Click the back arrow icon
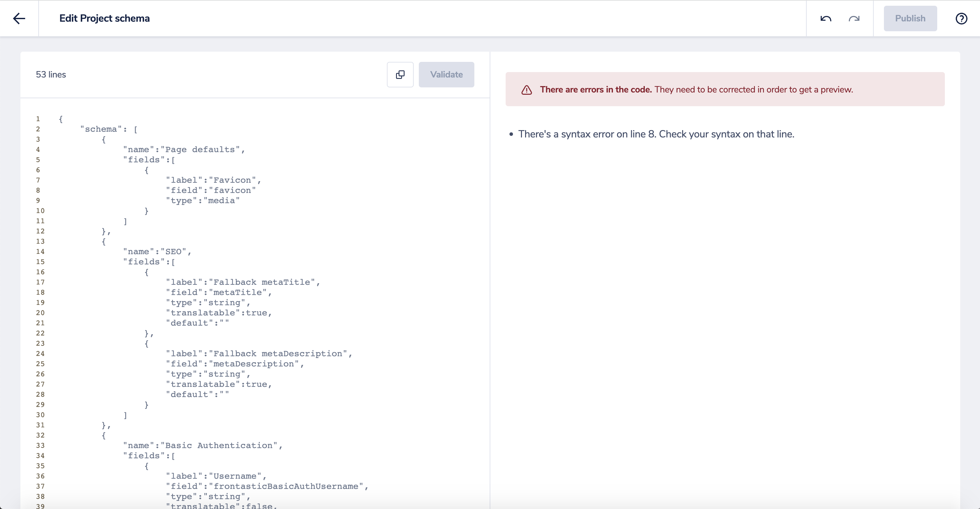This screenshot has height=509, width=980. coord(19,18)
